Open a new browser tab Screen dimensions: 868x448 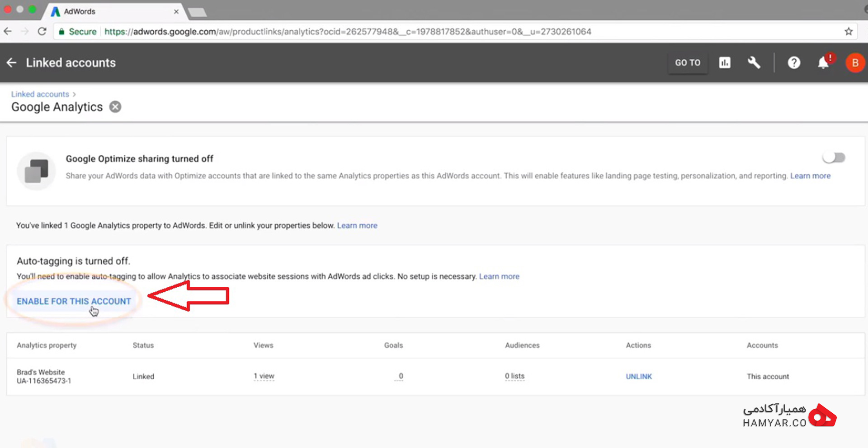197,12
